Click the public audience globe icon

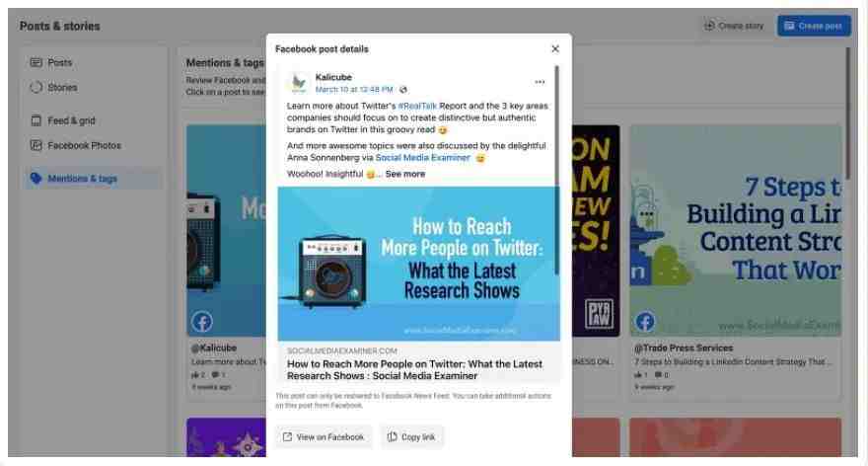coord(403,89)
